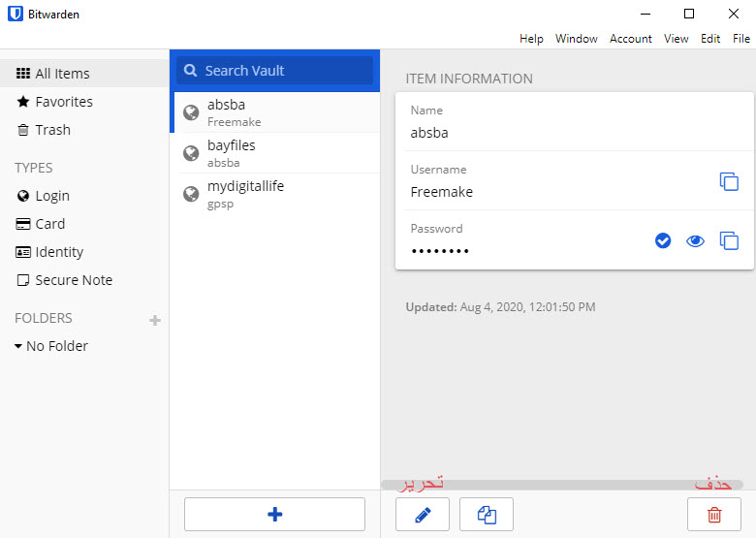The height and width of the screenshot is (538, 756).
Task: Copy the Username value Freemake
Action: [x=729, y=181]
